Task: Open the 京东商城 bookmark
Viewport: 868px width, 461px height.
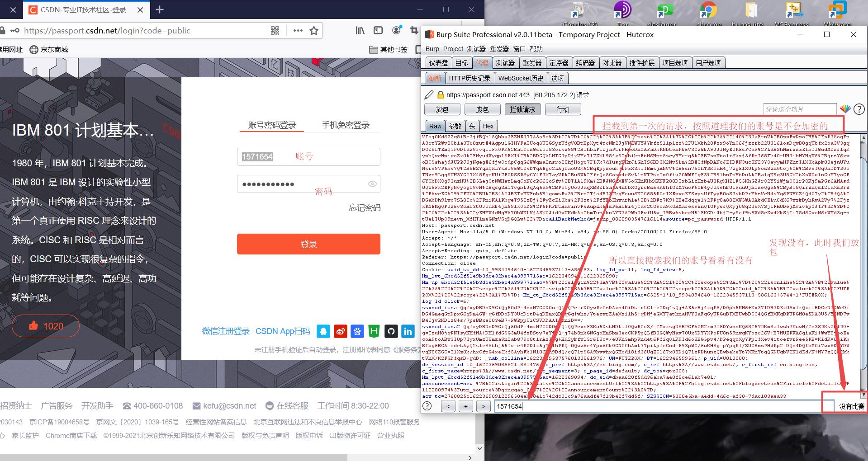Action: pyautogui.click(x=49, y=50)
